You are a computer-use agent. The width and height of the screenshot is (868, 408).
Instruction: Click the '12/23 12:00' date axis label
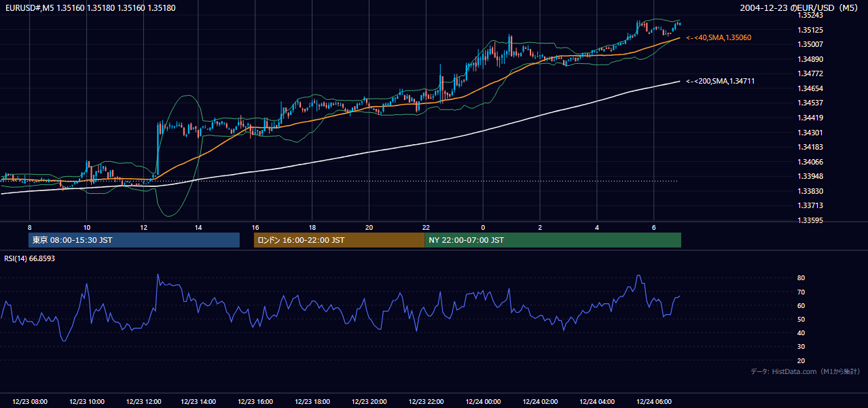(x=143, y=402)
